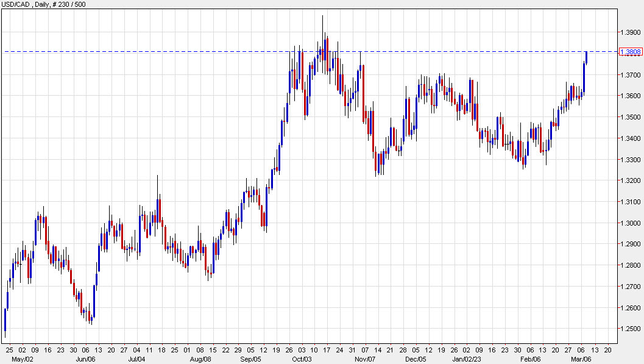Click the Feb/06 date axis label
Screen dimensions: 644x364
pyautogui.click(x=530, y=360)
